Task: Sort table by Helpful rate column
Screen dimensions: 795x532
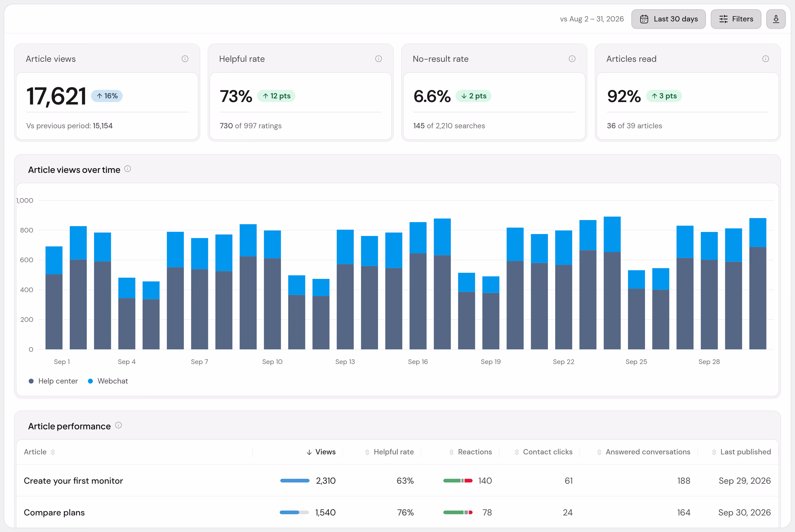Action: tap(389, 452)
